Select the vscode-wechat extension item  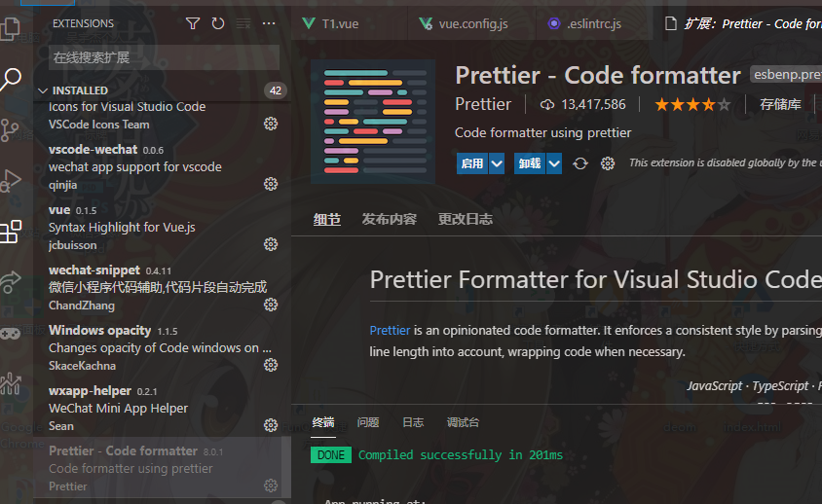pos(162,166)
